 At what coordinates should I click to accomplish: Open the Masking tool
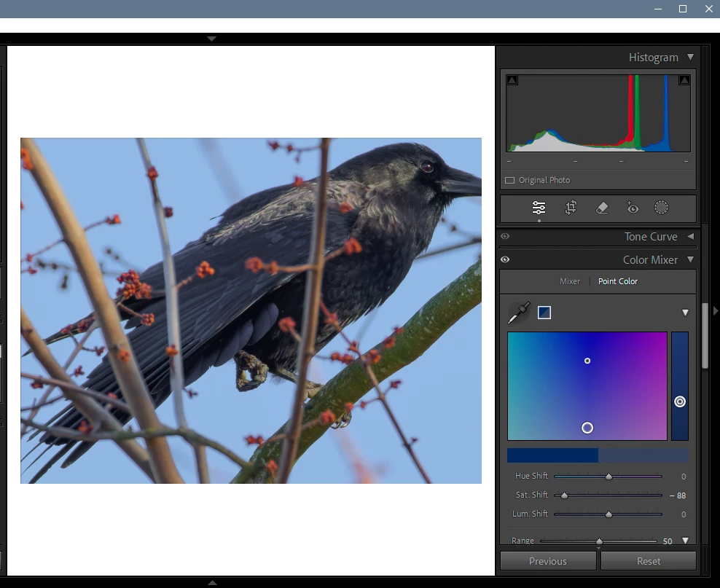(661, 208)
